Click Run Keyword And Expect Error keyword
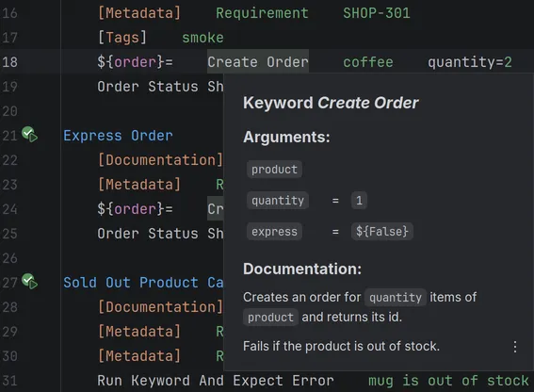This screenshot has width=534, height=392. tap(216, 381)
